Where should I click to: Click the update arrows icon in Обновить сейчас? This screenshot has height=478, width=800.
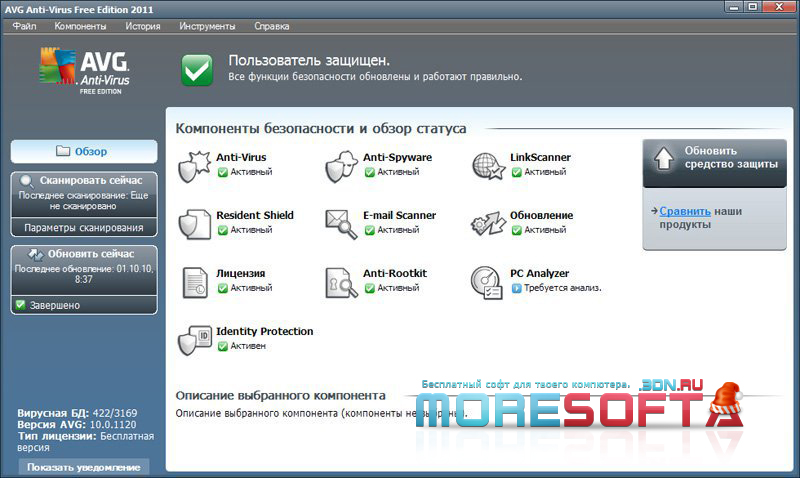[36, 254]
